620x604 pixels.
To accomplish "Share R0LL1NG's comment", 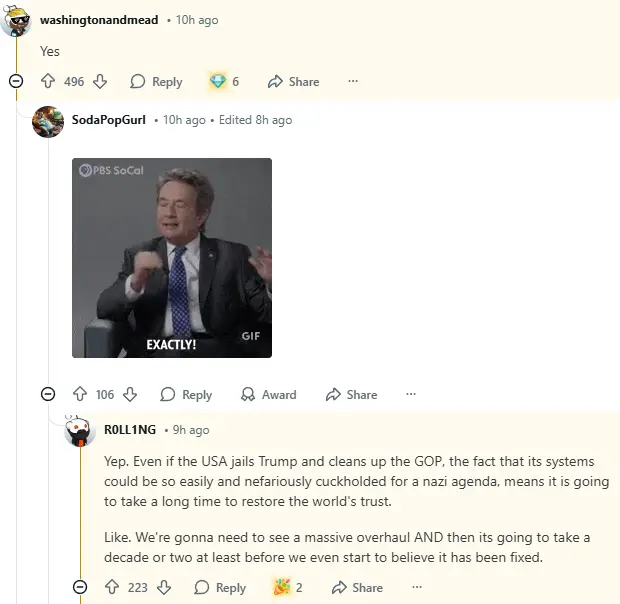I will click(356, 588).
